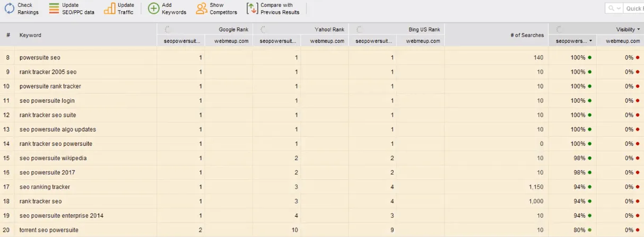Select the 'torrent seo powersuite' keyword row

tap(49, 230)
